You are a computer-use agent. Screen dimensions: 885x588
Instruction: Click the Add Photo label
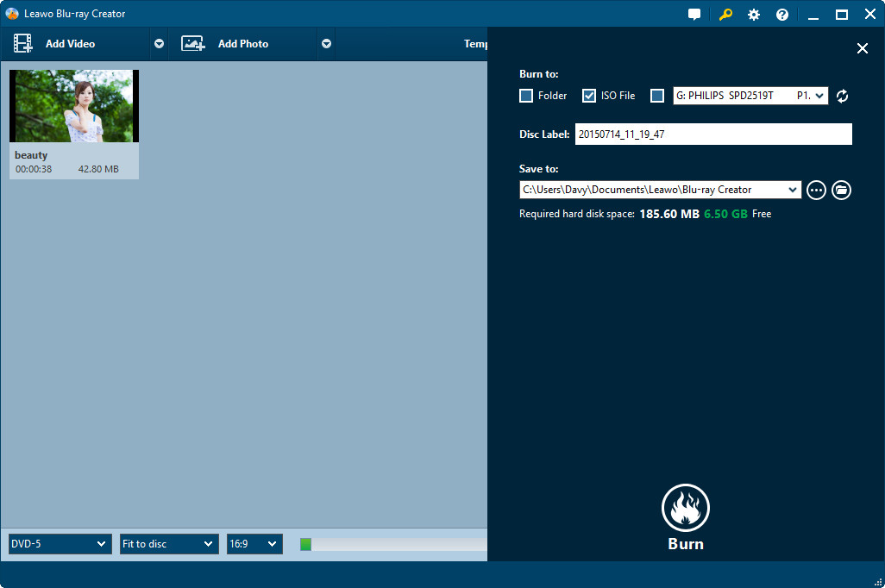(243, 43)
